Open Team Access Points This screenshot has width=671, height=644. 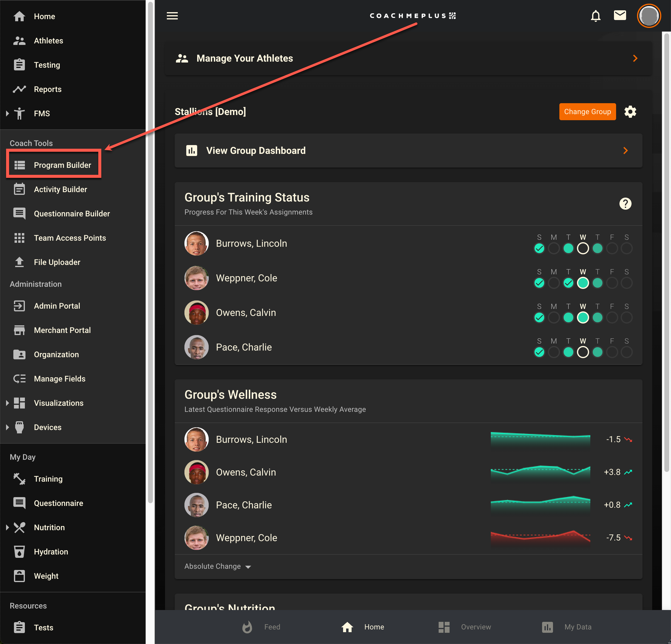69,238
